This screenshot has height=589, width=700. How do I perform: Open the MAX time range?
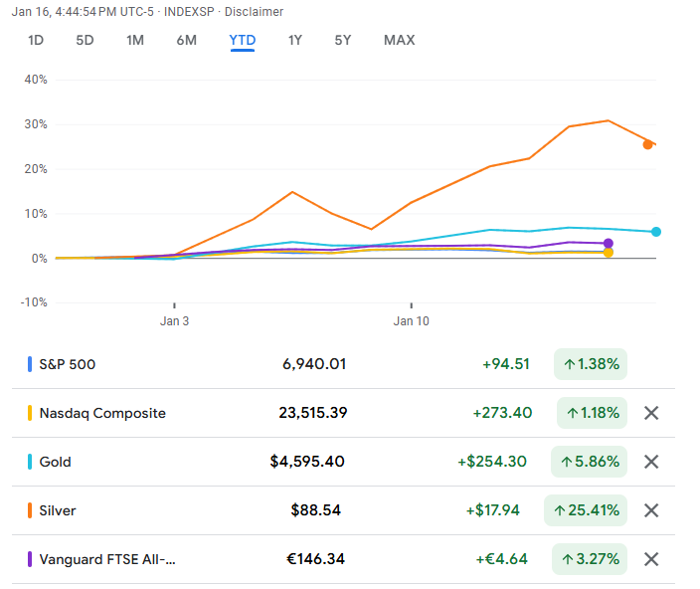(399, 41)
